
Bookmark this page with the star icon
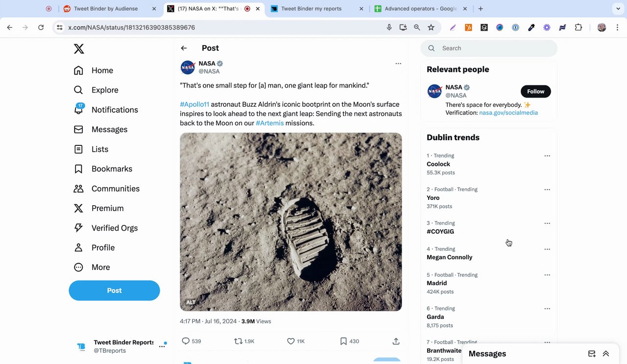tap(431, 27)
